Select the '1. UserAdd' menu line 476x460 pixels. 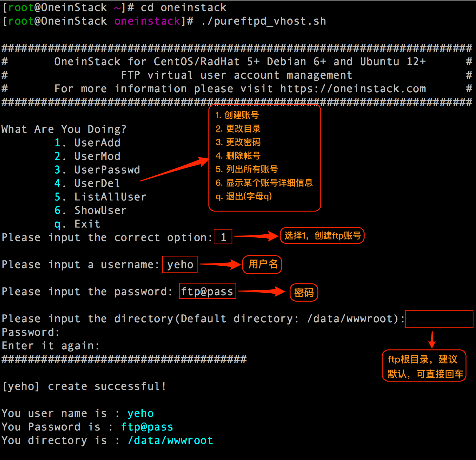click(x=87, y=143)
